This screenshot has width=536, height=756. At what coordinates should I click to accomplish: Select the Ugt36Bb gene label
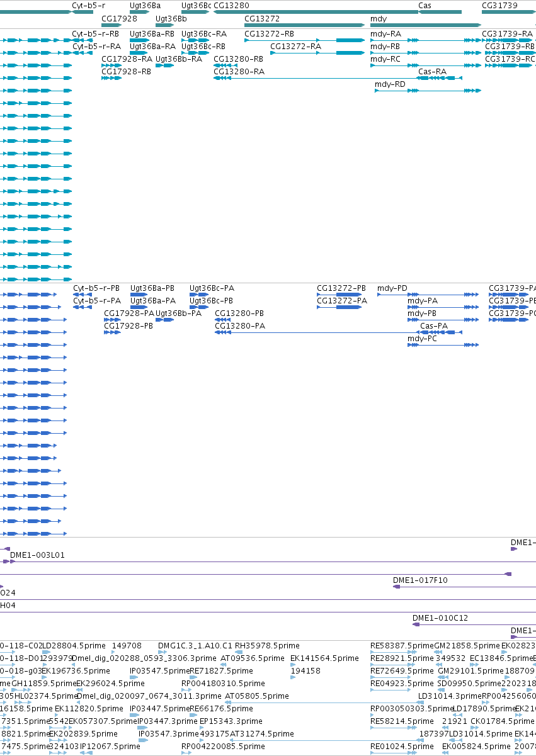171,18
